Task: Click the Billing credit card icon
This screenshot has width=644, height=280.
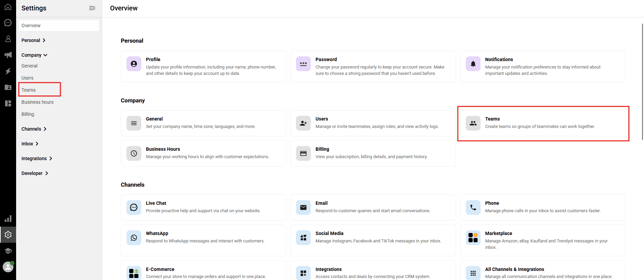Action: point(303,153)
